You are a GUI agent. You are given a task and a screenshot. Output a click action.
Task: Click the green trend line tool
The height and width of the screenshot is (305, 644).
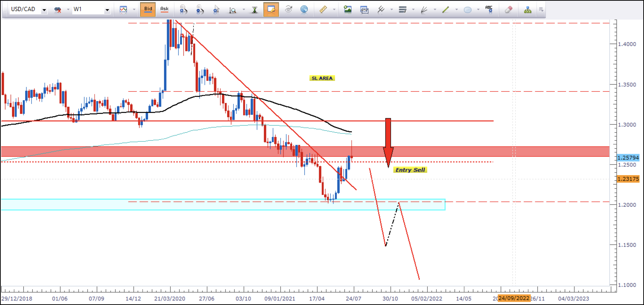tap(446, 10)
